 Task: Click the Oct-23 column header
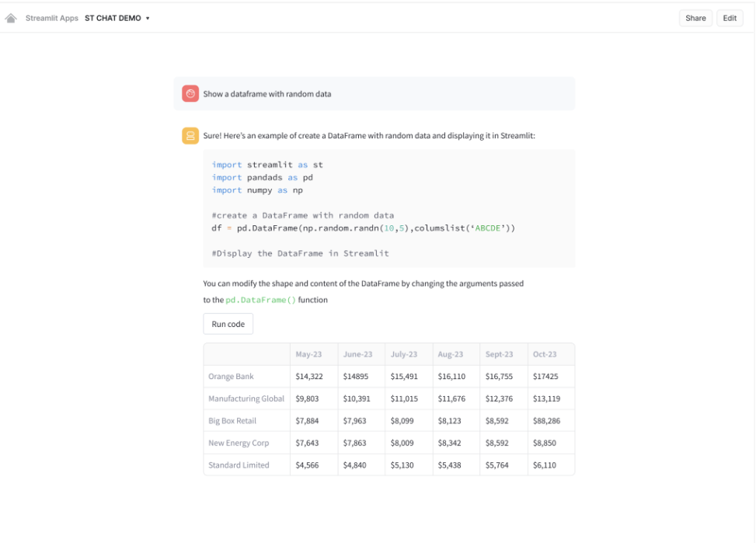(551, 354)
